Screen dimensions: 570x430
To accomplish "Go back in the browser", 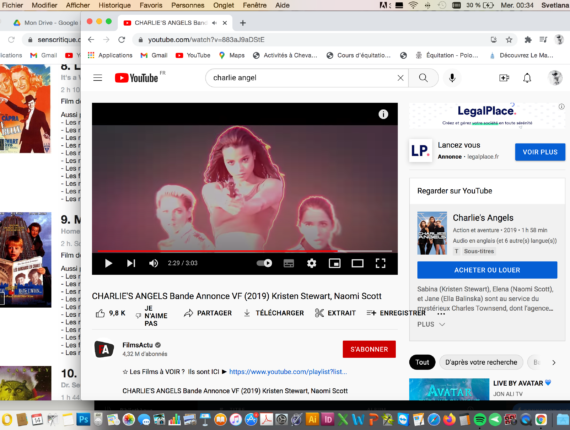I will pos(91,40).
